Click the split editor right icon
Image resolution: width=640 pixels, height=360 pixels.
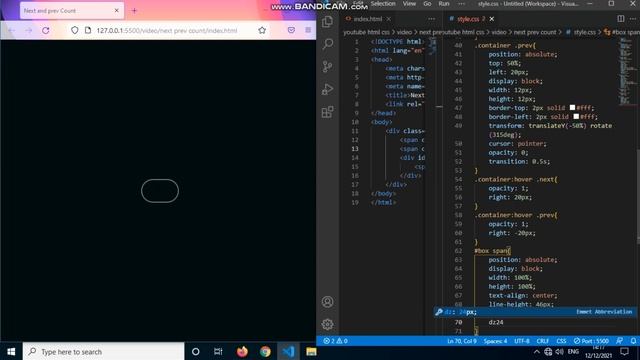tap(620, 19)
